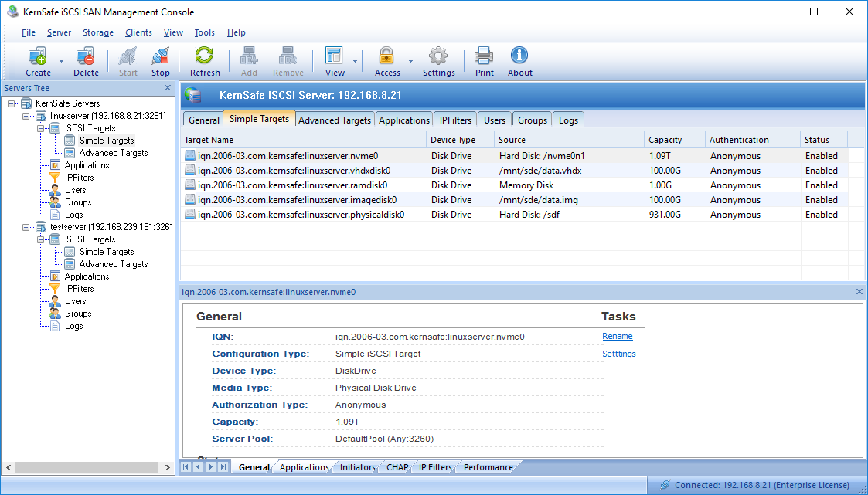The image size is (868, 495).
Task: Open the Access button dropdown arrow
Action: 410,61
